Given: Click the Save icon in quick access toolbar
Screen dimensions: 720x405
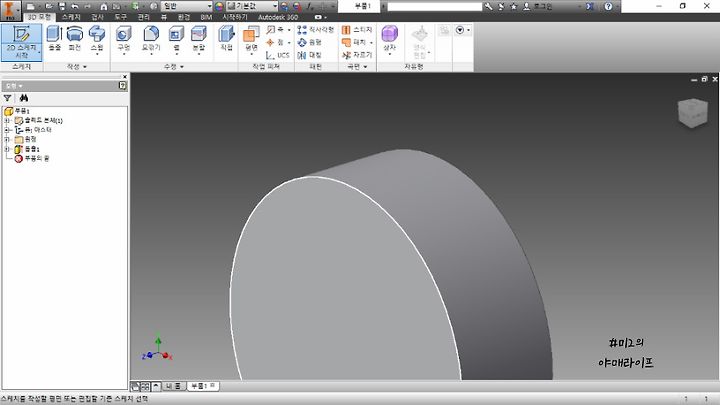Looking at the screenshot, I should [x=62, y=6].
